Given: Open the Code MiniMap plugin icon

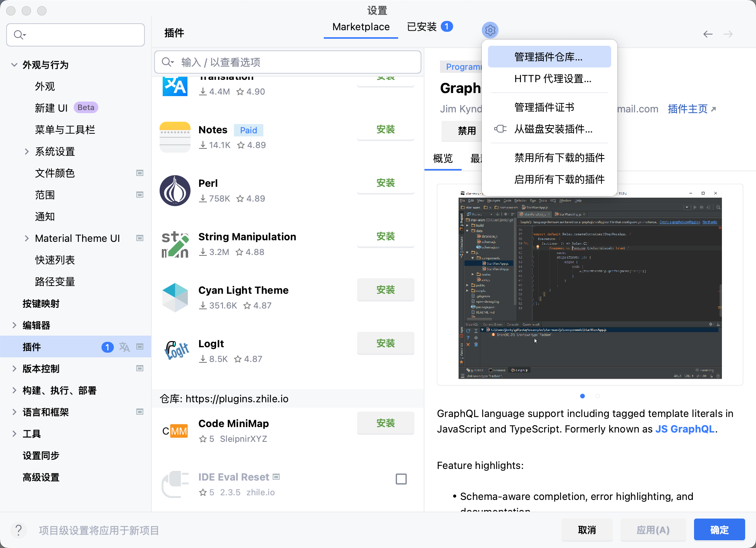Looking at the screenshot, I should pos(175,431).
